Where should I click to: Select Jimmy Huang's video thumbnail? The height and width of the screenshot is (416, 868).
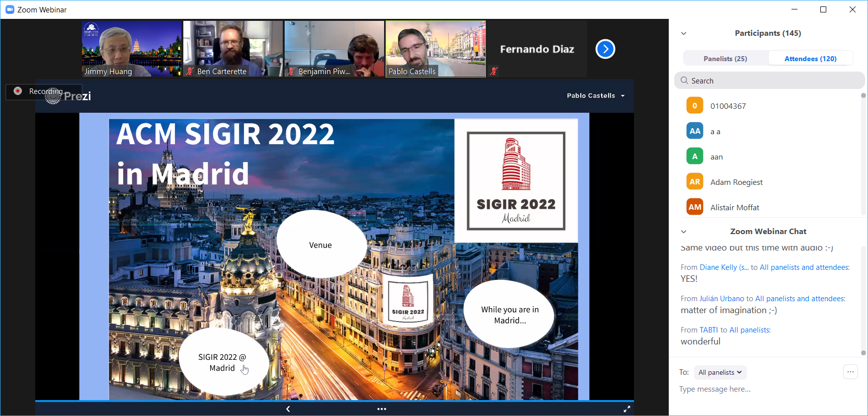[x=132, y=49]
